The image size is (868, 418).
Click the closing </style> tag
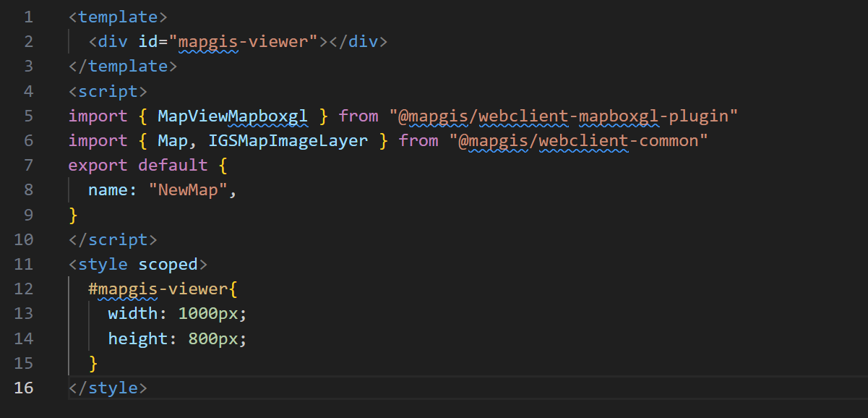pyautogui.click(x=108, y=388)
